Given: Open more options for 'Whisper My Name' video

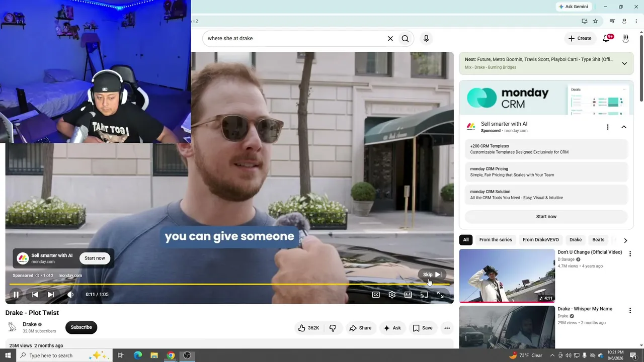Looking at the screenshot, I should (630, 311).
